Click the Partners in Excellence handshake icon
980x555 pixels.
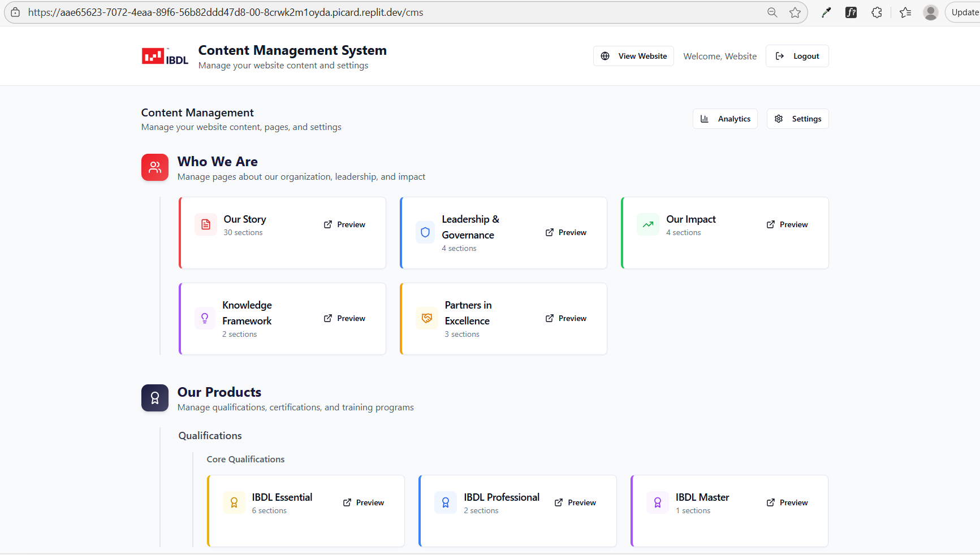coord(427,318)
